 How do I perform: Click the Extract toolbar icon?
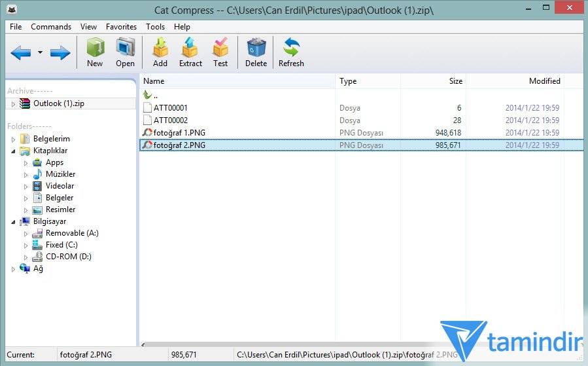(190, 52)
